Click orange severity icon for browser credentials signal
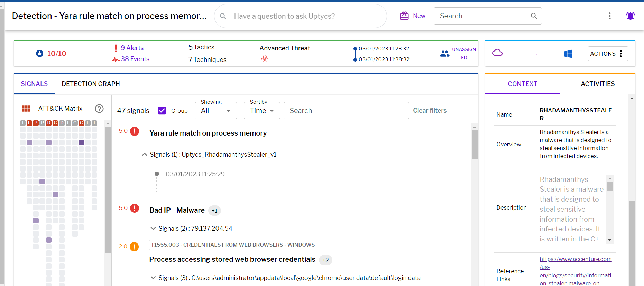This screenshot has width=644, height=286. pos(134,247)
